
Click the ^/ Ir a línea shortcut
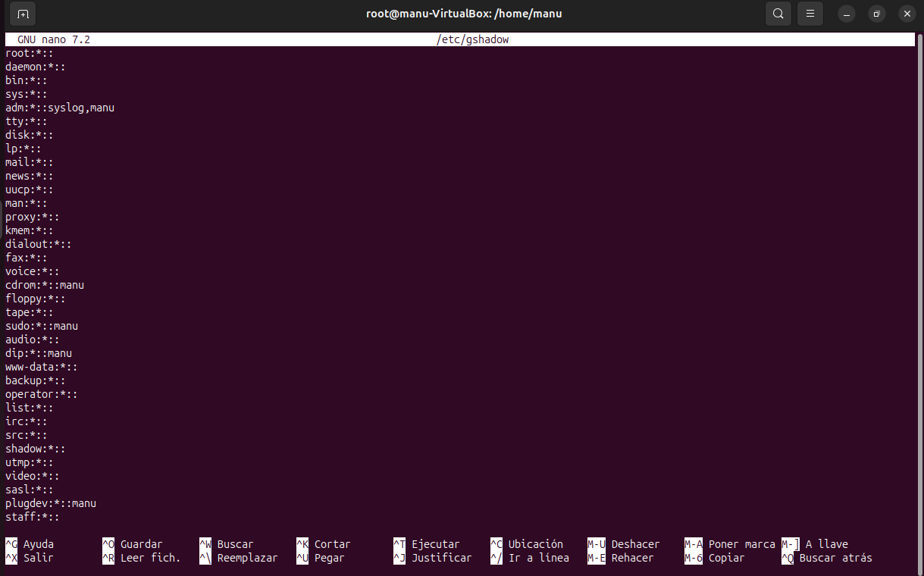coord(529,558)
